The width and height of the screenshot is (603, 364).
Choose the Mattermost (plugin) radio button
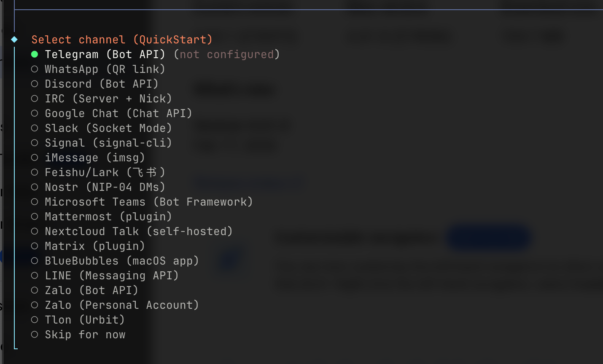point(35,217)
